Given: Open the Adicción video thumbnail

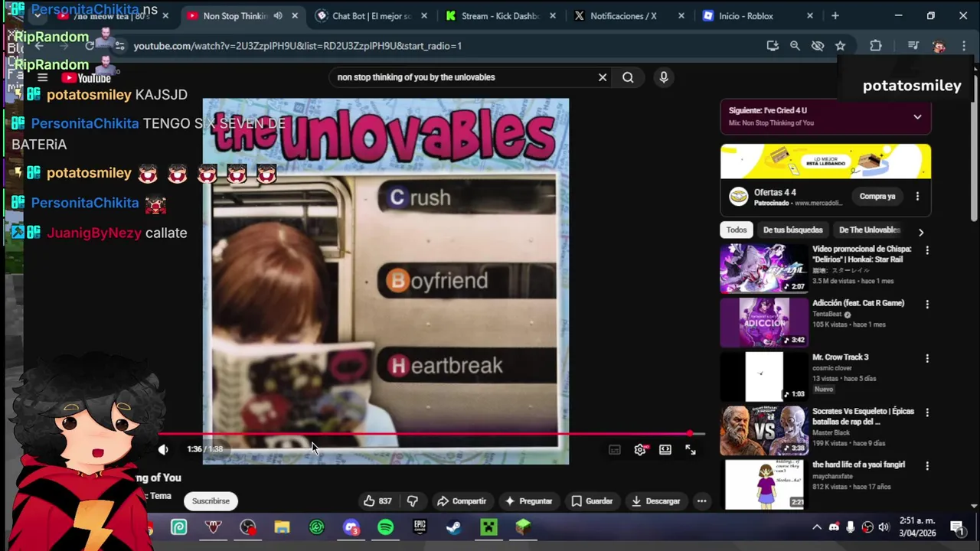Looking at the screenshot, I should tap(764, 322).
